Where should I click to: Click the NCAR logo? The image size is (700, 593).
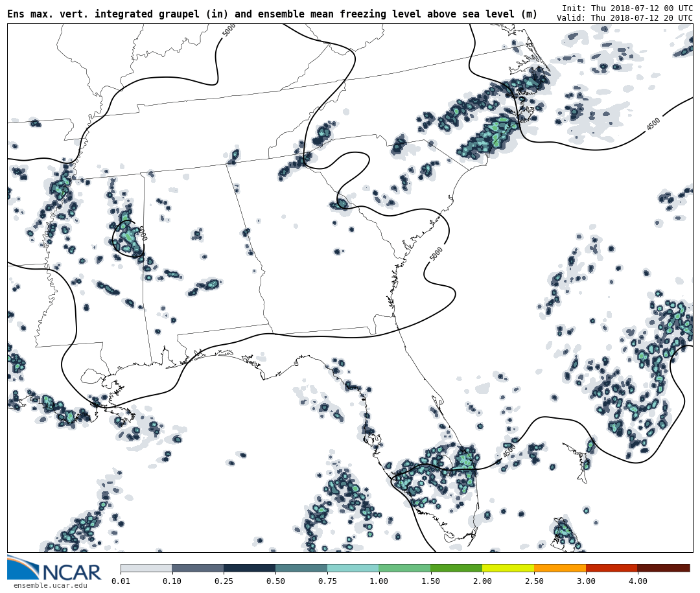tap(54, 568)
